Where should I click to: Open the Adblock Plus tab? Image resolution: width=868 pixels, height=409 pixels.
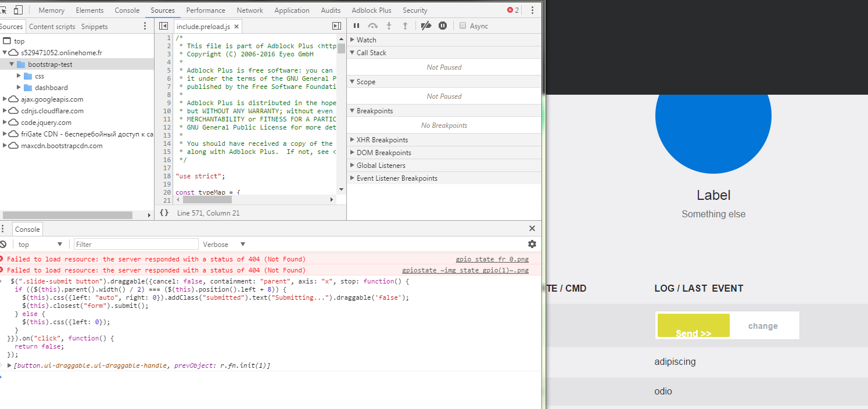371,10
